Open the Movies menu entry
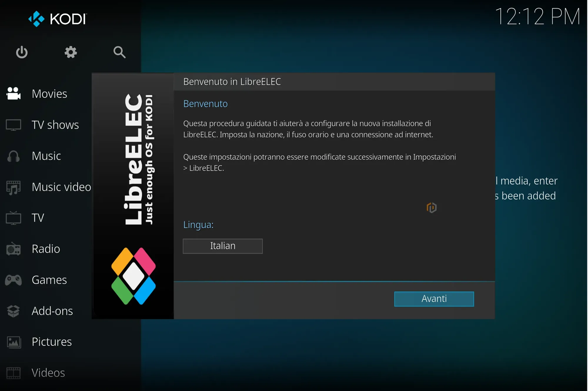Image resolution: width=588 pixels, height=391 pixels. click(x=49, y=94)
